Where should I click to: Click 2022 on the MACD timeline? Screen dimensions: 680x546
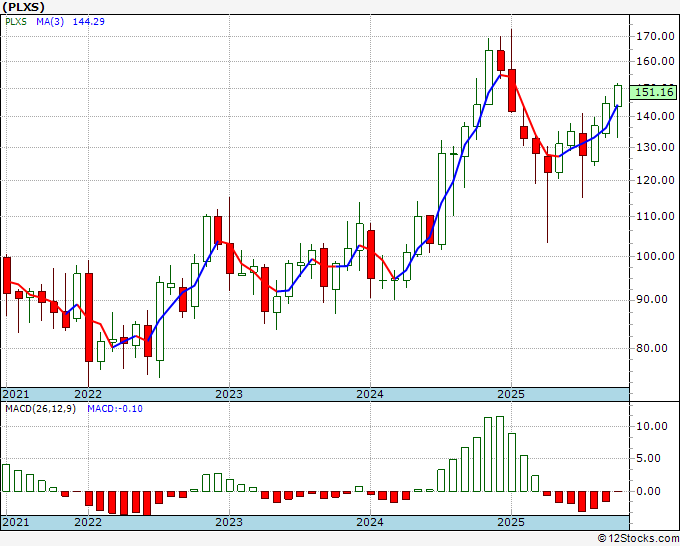pyautogui.click(x=88, y=522)
